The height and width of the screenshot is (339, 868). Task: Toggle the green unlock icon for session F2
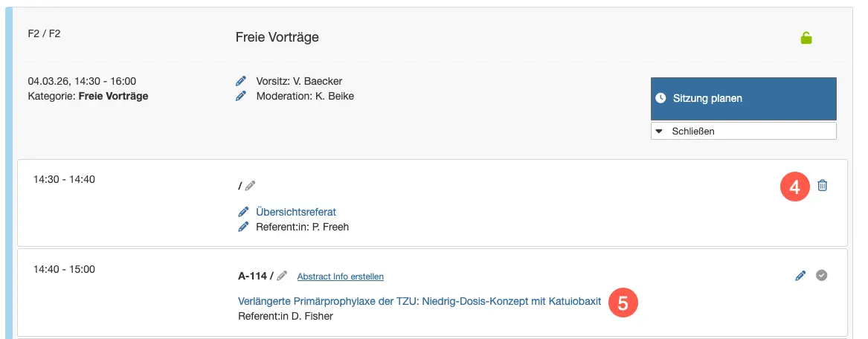click(806, 38)
